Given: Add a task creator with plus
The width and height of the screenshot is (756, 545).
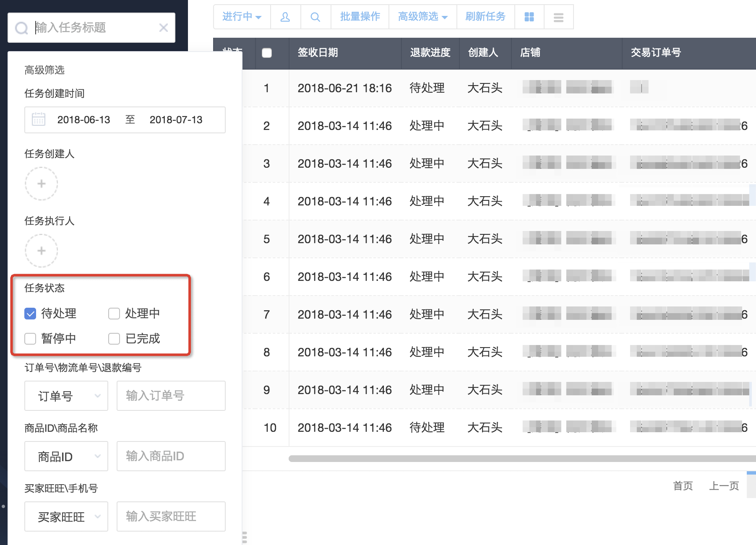Looking at the screenshot, I should (x=41, y=184).
